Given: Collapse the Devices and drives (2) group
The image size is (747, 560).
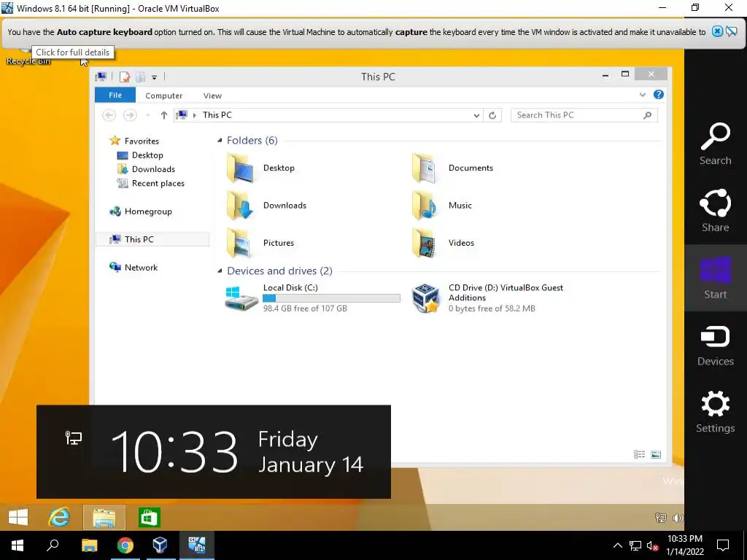Looking at the screenshot, I should pos(220,271).
